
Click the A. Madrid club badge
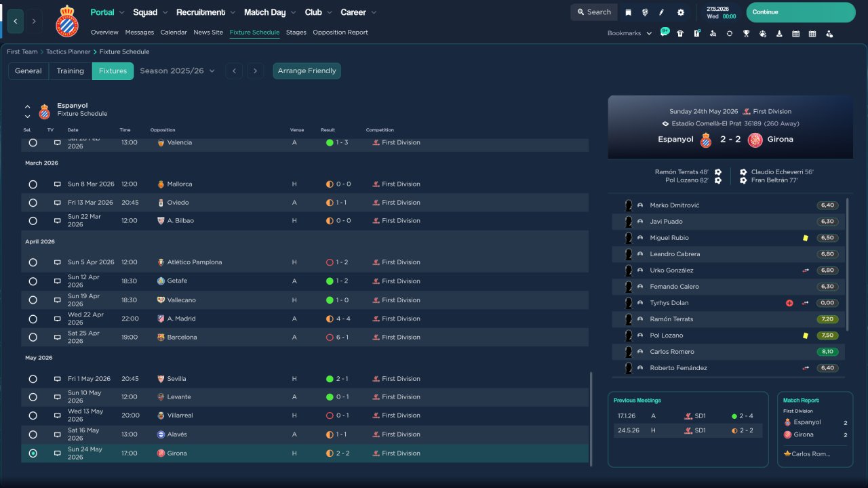click(x=161, y=319)
